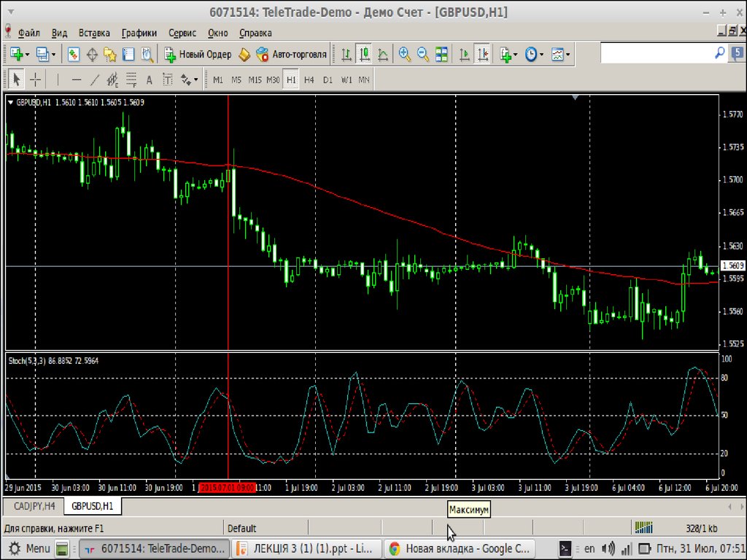Open the Strategy Tester magnifier icon
Image resolution: width=747 pixels, height=560 pixels.
point(147,54)
